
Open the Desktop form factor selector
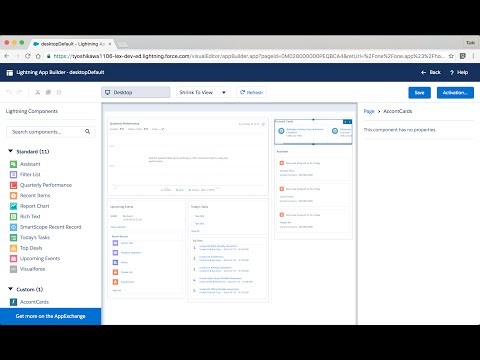(x=136, y=92)
